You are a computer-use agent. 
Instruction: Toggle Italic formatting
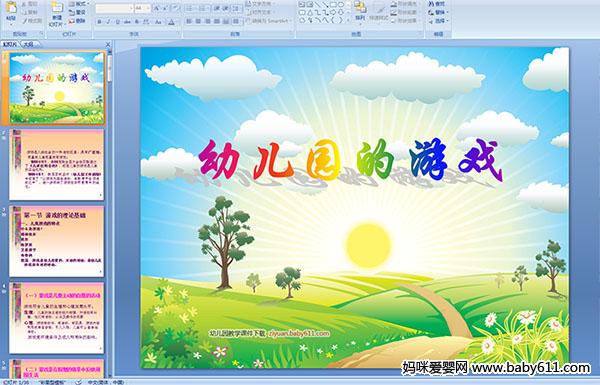click(x=108, y=22)
